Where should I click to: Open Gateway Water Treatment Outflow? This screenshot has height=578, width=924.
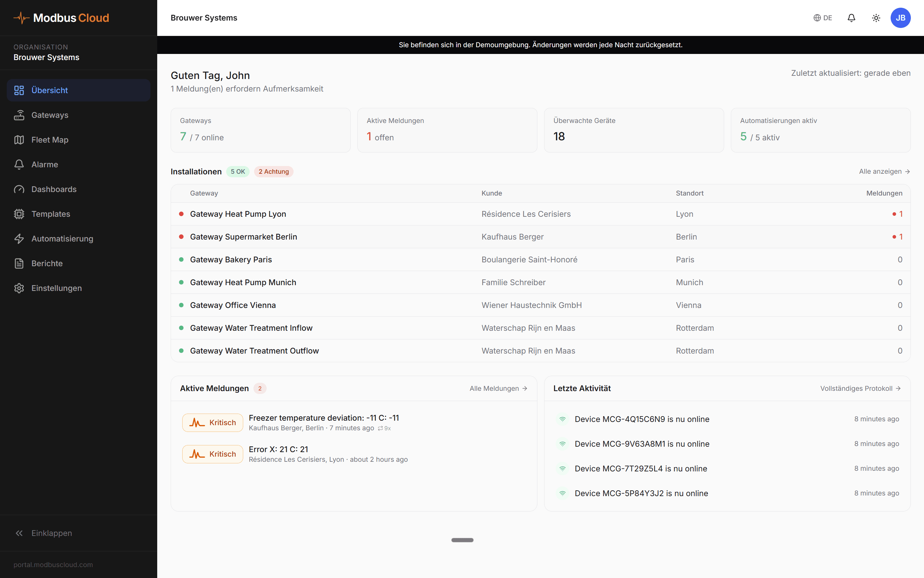(x=540, y=351)
